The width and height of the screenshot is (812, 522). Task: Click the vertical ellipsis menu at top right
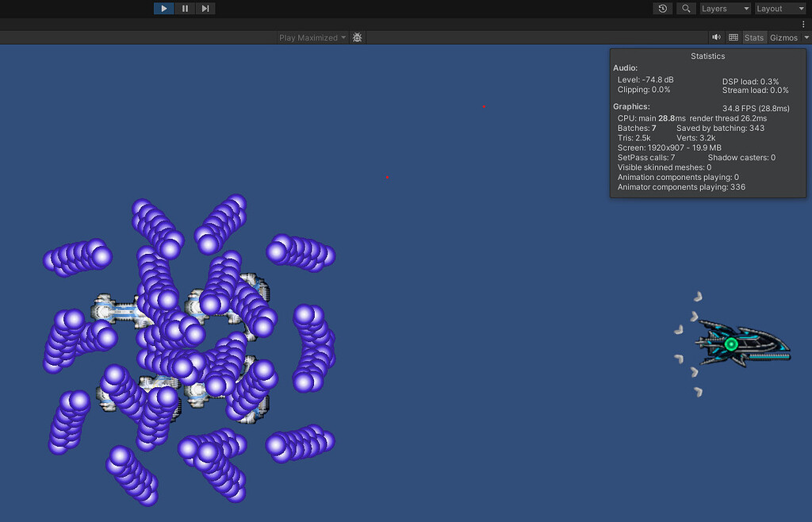803,24
